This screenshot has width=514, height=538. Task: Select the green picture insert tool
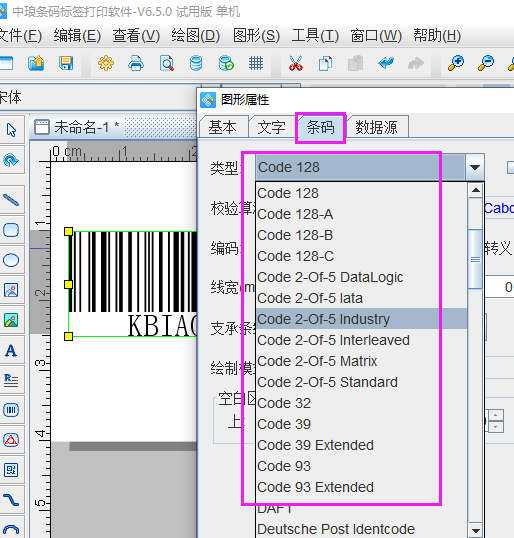tap(11, 320)
